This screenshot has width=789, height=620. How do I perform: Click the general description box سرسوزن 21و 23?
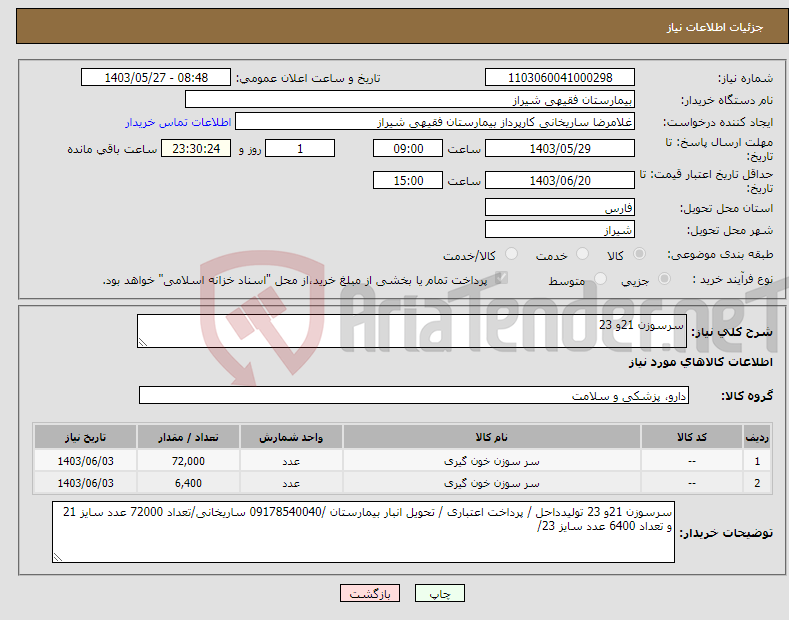(x=412, y=331)
